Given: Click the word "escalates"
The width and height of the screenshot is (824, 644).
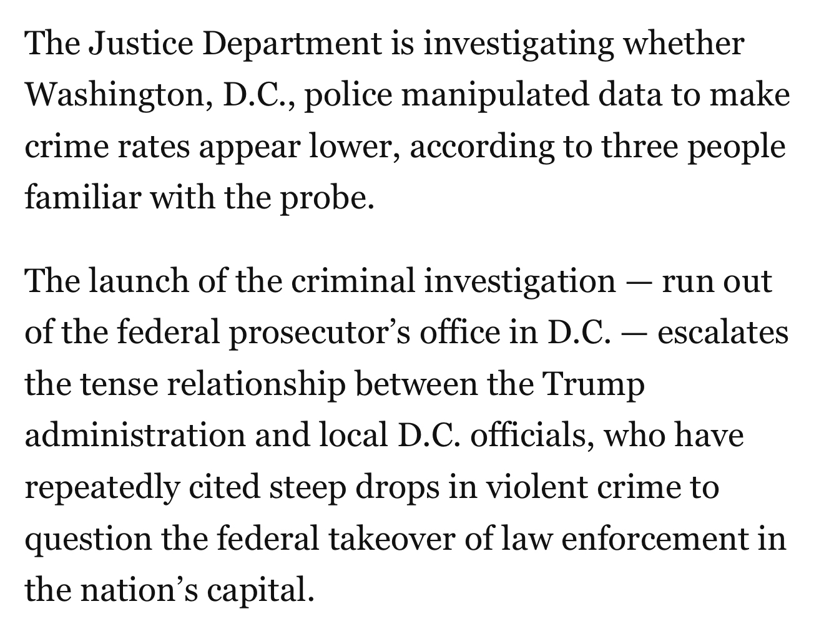Looking at the screenshot, I should [x=723, y=333].
